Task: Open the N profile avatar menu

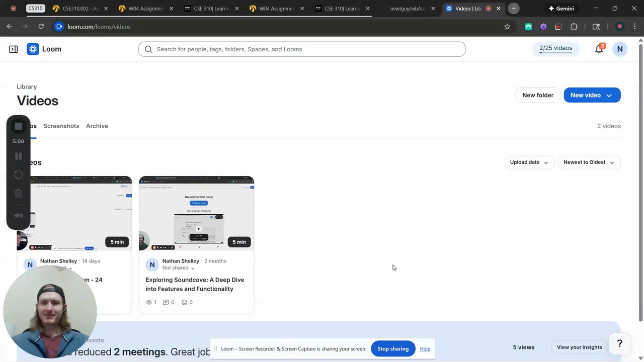Action: [x=620, y=49]
